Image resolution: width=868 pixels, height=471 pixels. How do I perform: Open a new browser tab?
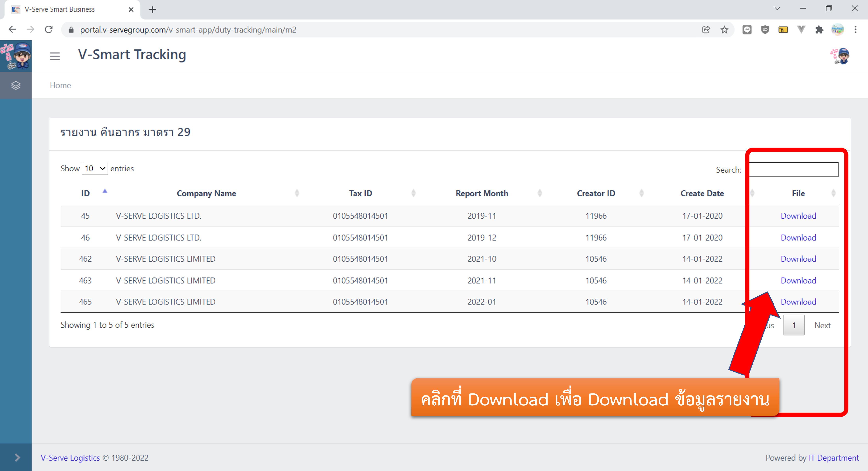pos(153,9)
